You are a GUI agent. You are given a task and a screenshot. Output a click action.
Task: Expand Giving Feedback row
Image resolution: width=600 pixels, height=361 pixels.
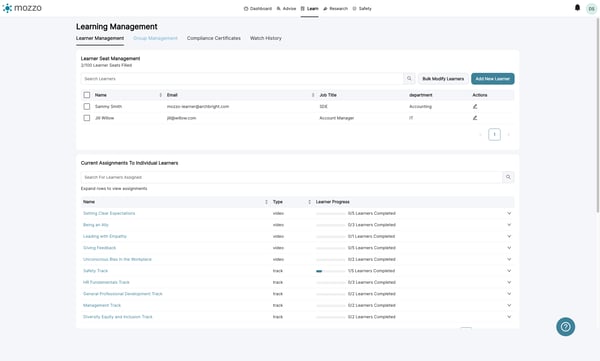coord(509,248)
